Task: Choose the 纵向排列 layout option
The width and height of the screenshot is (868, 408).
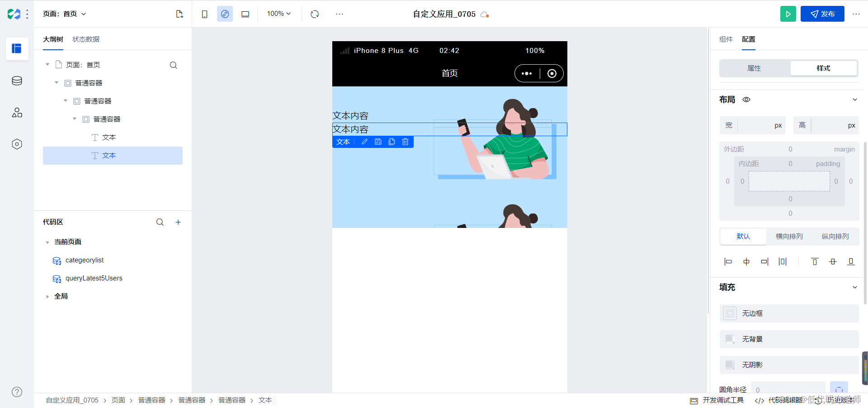Action: pos(835,237)
